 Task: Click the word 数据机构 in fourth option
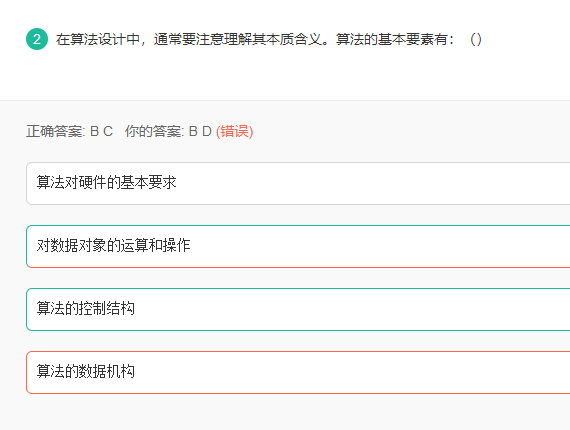pyautogui.click(x=107, y=371)
